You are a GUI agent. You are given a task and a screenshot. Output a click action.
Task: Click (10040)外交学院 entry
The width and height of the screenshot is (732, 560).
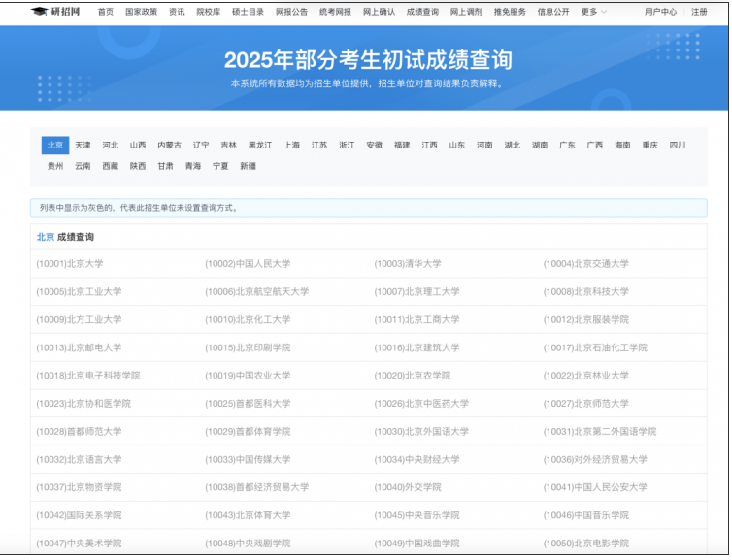tap(408, 487)
